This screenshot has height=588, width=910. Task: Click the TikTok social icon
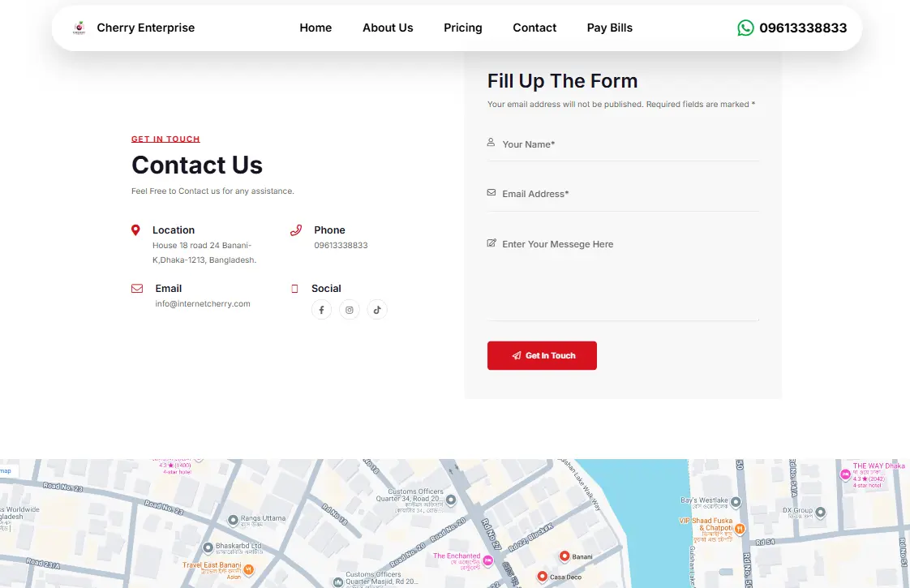pos(376,309)
